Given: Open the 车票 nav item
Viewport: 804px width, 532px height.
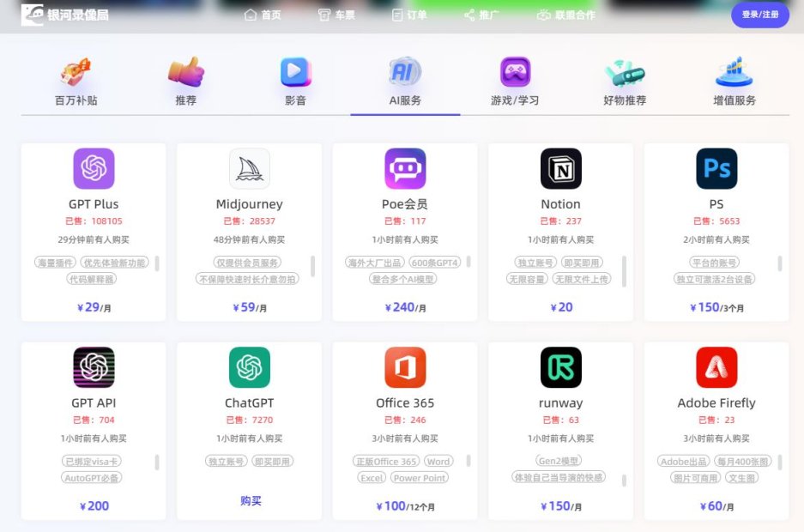Looking at the screenshot, I should pyautogui.click(x=336, y=15).
